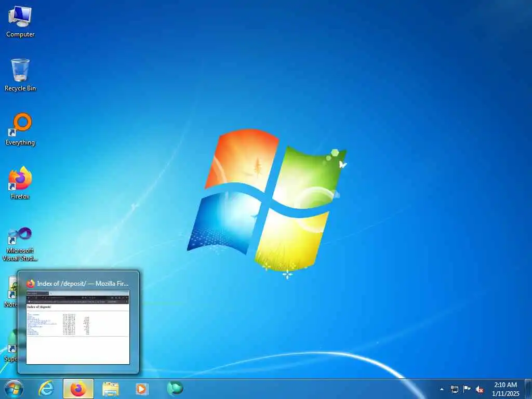The height and width of the screenshot is (399, 532).
Task: Click the muted volume tray icon
Action: click(x=480, y=389)
